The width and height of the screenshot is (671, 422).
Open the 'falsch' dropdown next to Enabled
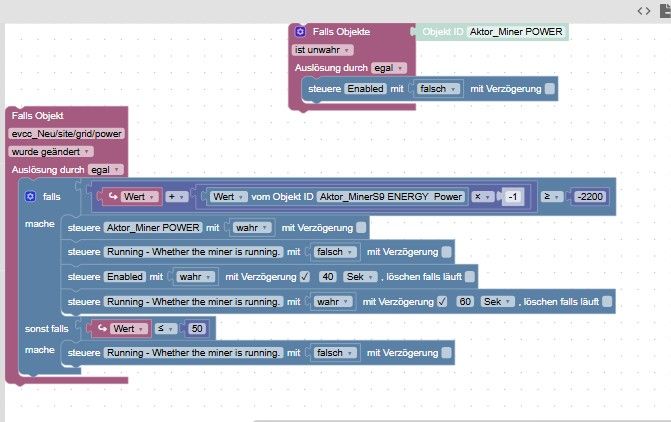click(438, 89)
